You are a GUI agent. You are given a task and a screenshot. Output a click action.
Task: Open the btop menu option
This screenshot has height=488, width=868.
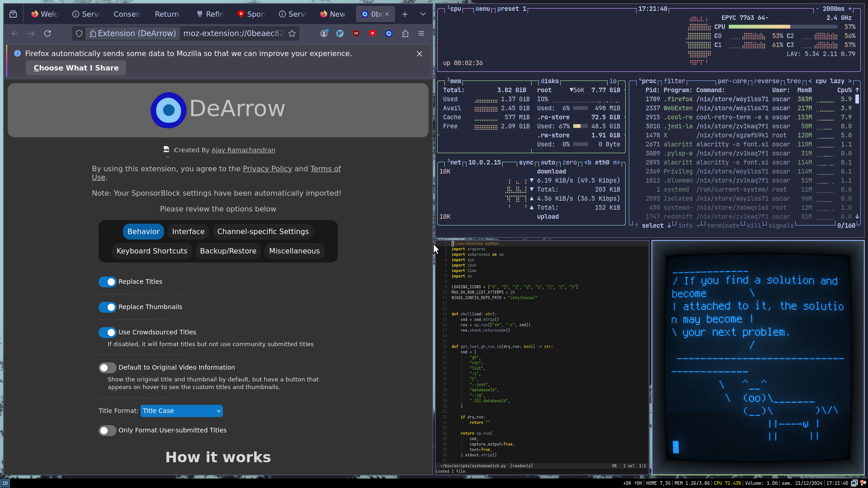pos(483,9)
